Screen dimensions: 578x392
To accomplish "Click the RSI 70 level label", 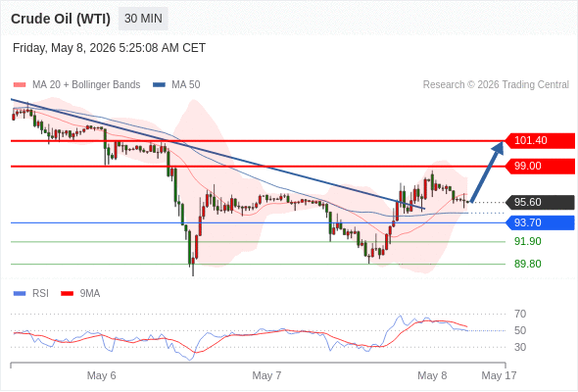I will [x=520, y=315].
